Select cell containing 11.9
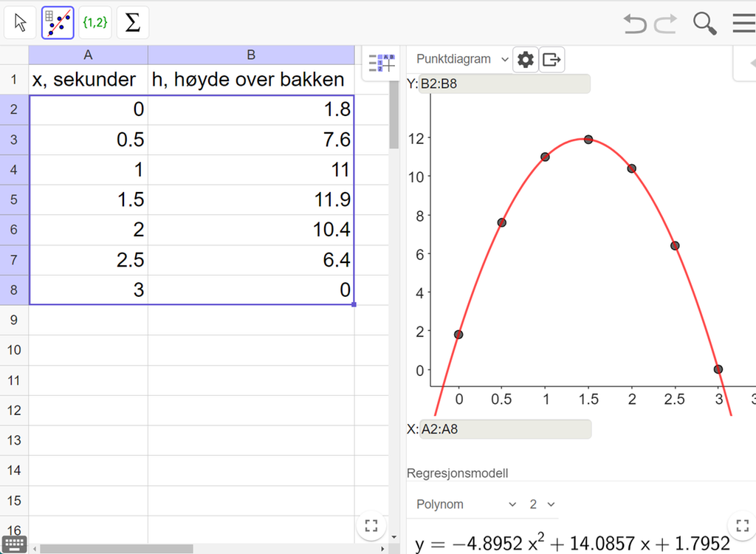This screenshot has height=554, width=756. (x=251, y=199)
